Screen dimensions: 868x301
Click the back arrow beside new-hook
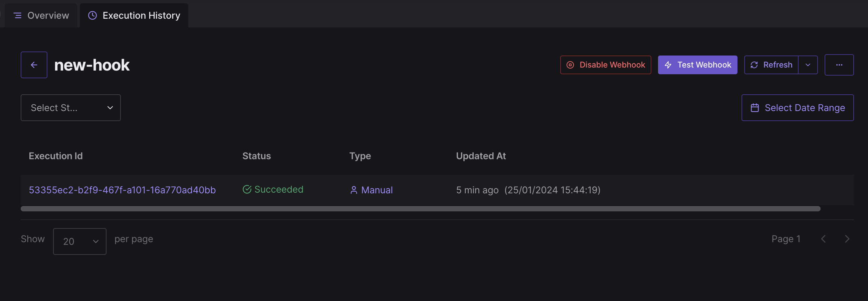[34, 65]
